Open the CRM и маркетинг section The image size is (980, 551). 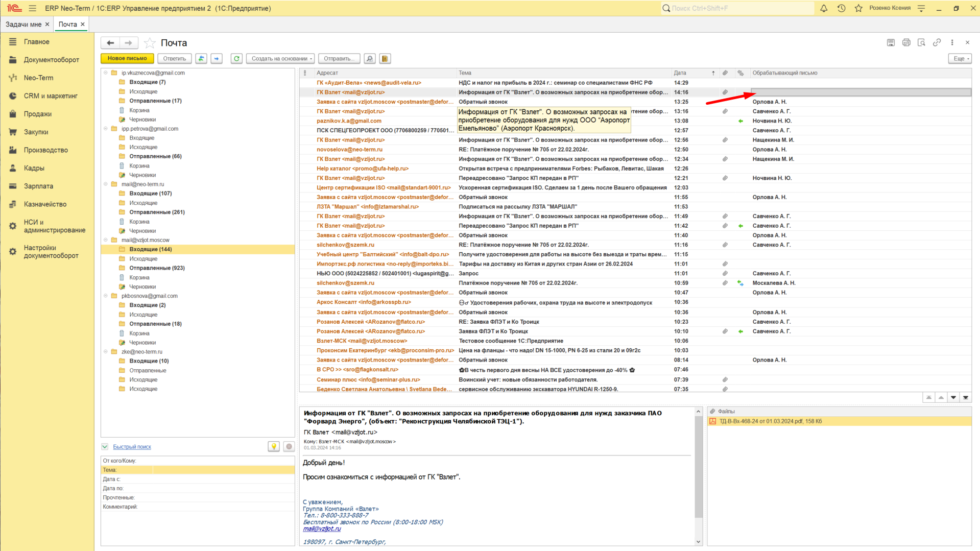[51, 96]
